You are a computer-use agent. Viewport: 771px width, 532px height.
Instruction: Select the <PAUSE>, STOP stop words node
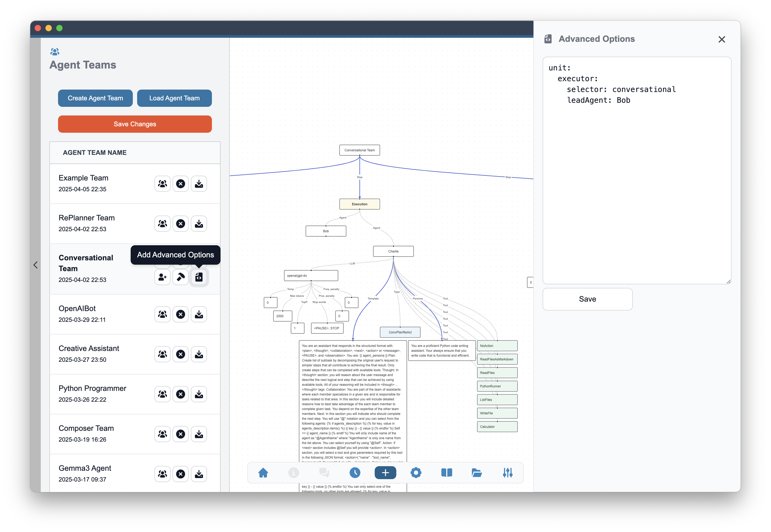point(327,328)
